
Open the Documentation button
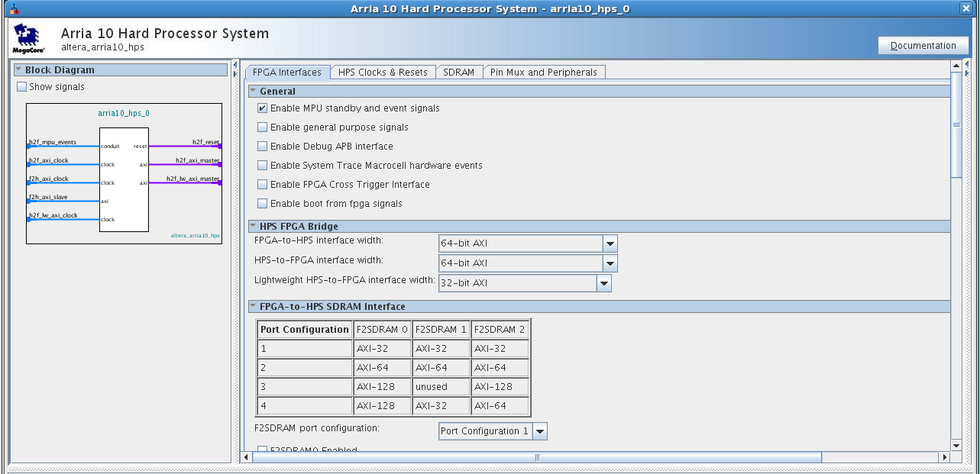[x=923, y=45]
